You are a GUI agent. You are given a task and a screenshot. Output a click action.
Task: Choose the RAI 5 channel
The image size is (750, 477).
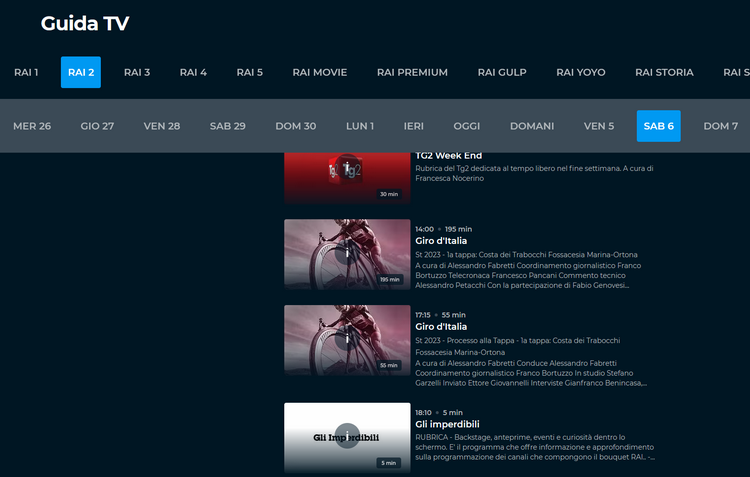pos(250,72)
